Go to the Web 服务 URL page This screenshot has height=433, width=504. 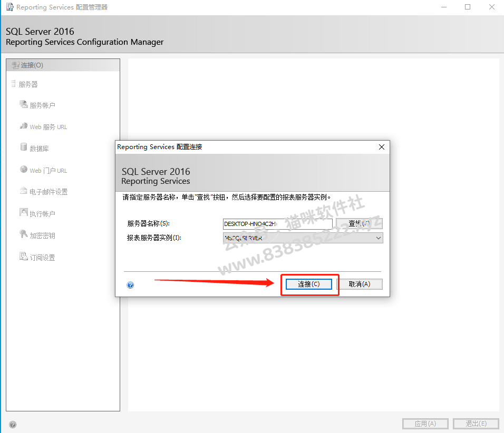pyautogui.click(x=48, y=127)
